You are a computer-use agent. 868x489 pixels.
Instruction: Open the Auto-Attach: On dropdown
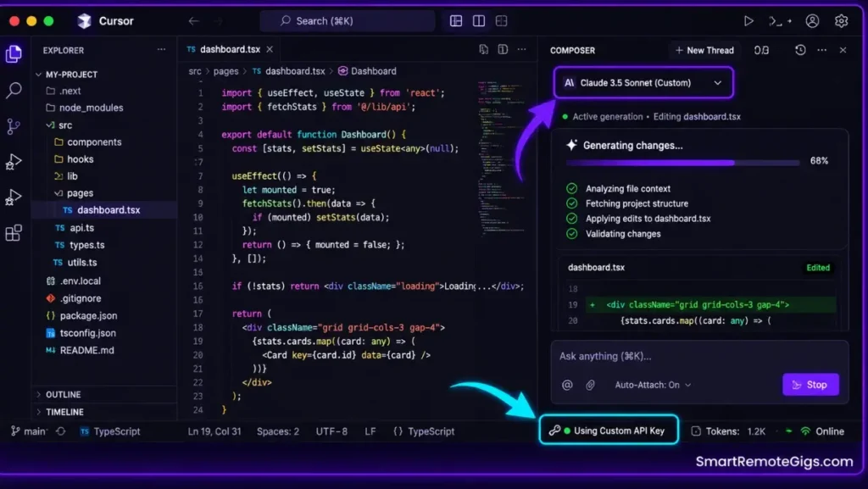(x=653, y=385)
